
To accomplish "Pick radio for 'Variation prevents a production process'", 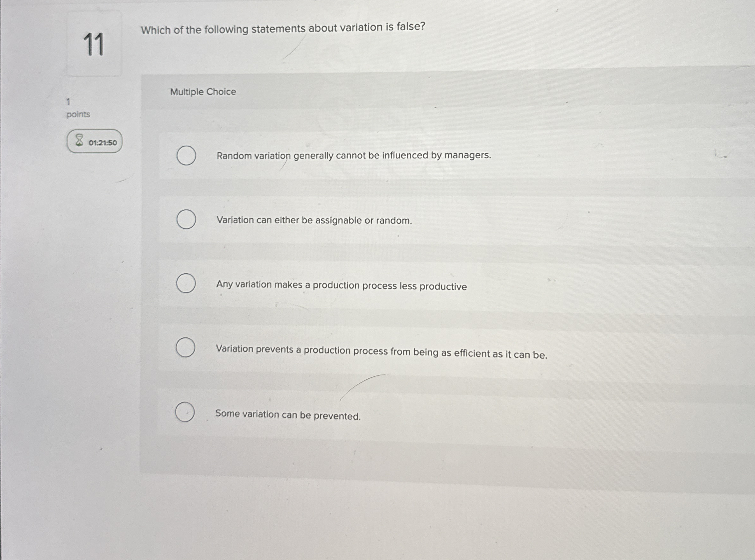I will [x=186, y=347].
